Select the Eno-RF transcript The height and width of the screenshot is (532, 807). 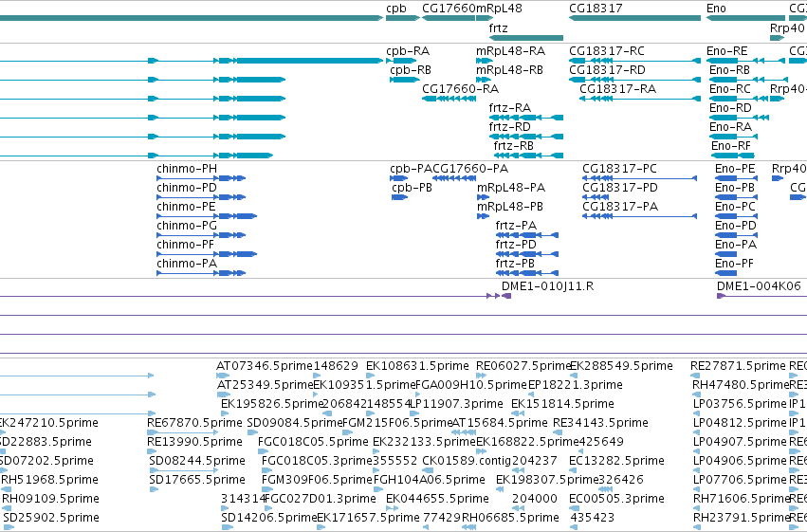click(x=733, y=156)
